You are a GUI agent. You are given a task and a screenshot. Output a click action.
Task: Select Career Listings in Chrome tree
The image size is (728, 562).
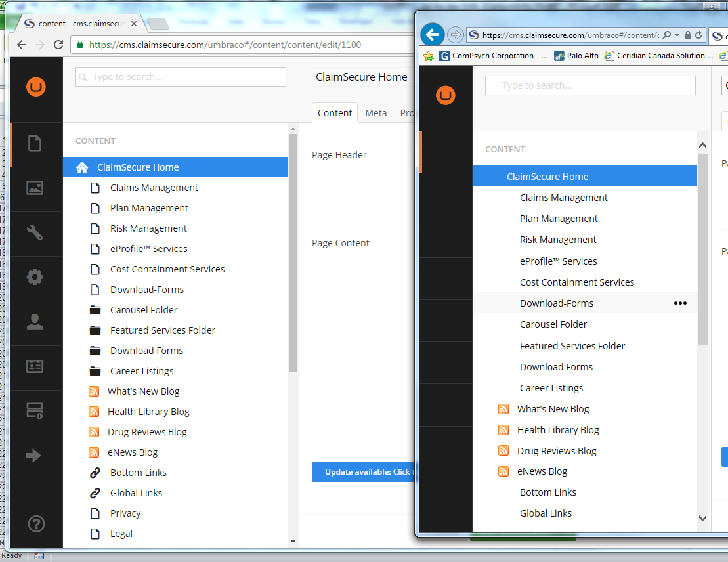point(142,371)
